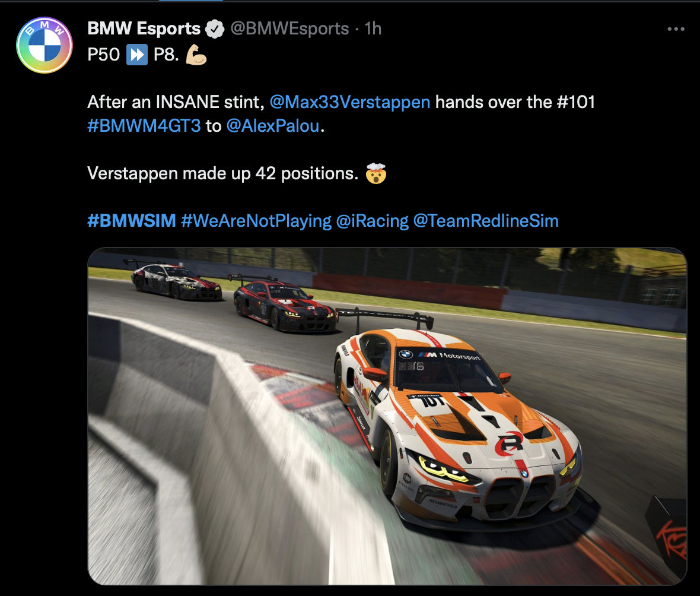Open the tweet's three-dot more menu
This screenshot has height=596, width=700.
click(676, 29)
